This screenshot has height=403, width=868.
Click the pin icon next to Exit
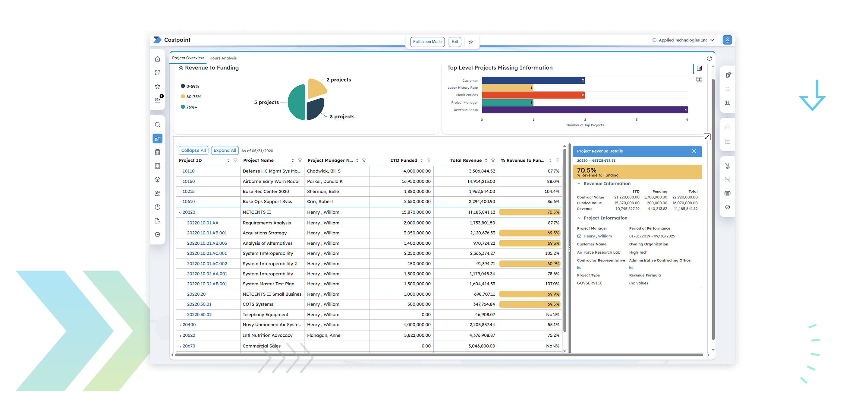(471, 42)
